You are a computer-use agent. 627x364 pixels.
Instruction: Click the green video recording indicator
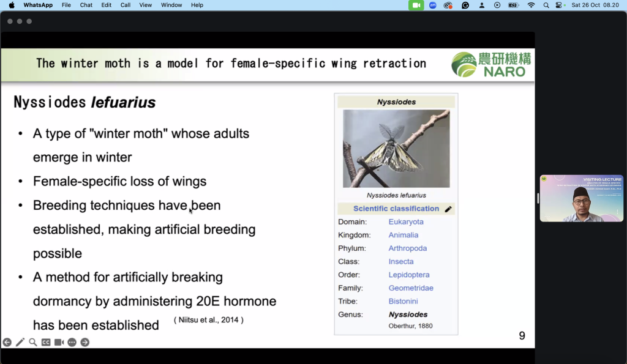(416, 5)
